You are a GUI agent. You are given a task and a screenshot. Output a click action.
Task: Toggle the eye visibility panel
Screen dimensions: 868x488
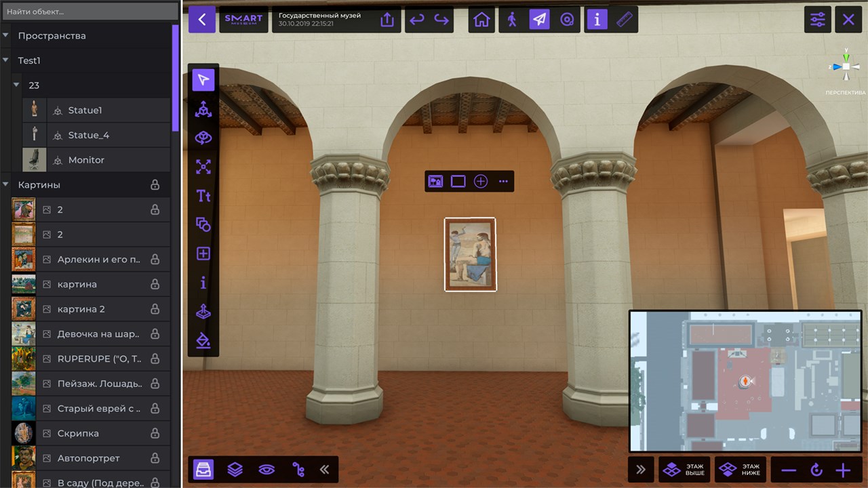267,469
